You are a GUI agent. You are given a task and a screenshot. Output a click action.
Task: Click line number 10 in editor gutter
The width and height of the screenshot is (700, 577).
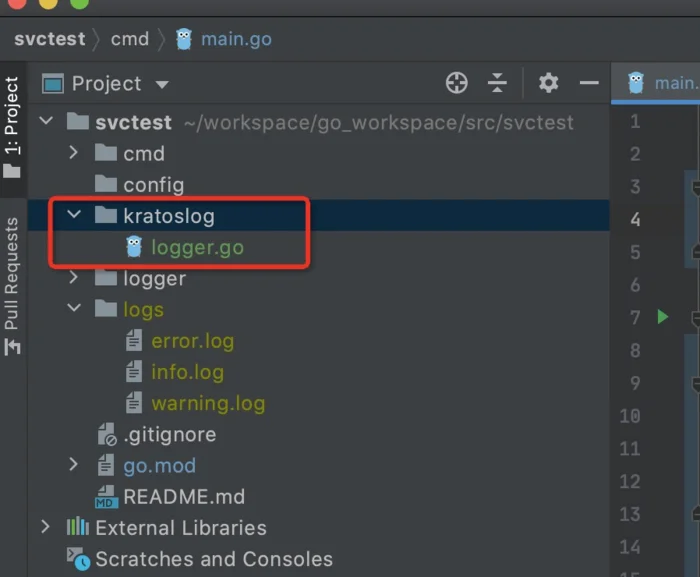(630, 416)
